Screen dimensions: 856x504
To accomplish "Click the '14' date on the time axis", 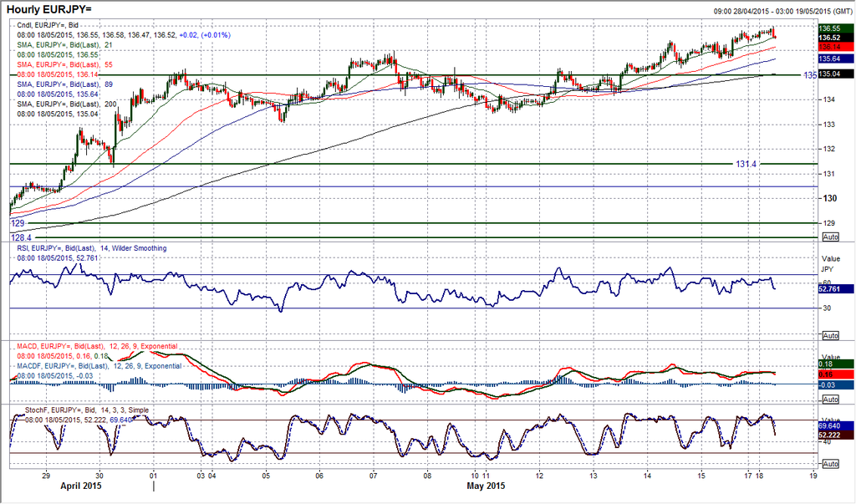I will [646, 475].
